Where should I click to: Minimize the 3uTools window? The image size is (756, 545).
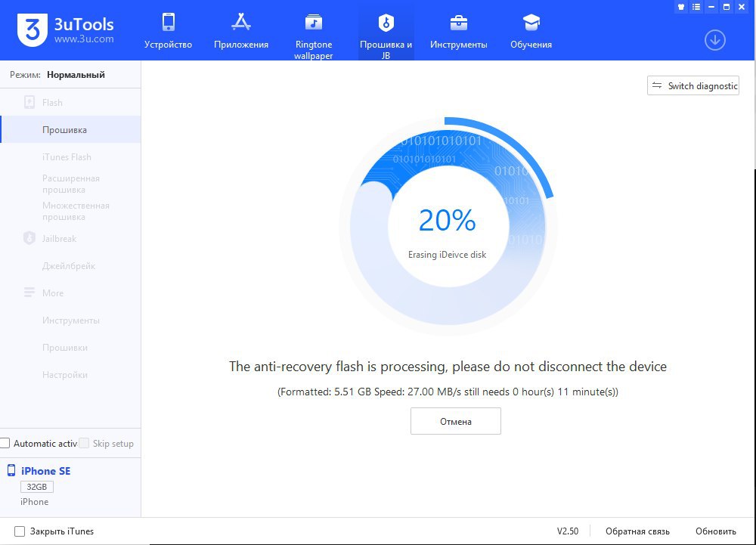(x=711, y=7)
